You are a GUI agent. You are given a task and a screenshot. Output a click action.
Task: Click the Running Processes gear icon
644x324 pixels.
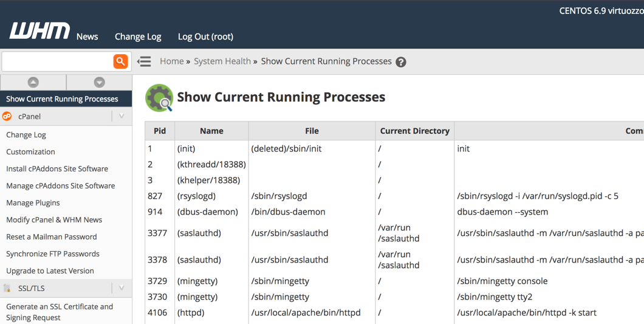(x=159, y=98)
